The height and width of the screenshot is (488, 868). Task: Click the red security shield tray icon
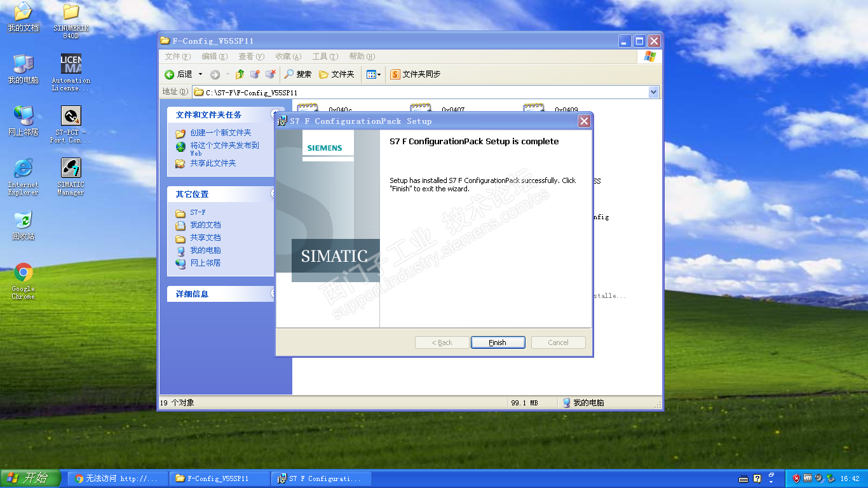(x=796, y=478)
